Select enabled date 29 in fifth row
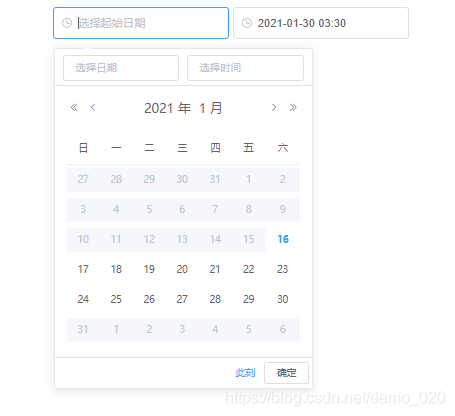This screenshot has width=455, height=416. pos(249,299)
